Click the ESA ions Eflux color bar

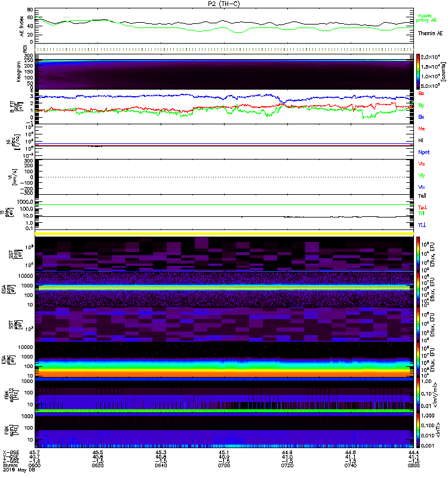pos(418,290)
